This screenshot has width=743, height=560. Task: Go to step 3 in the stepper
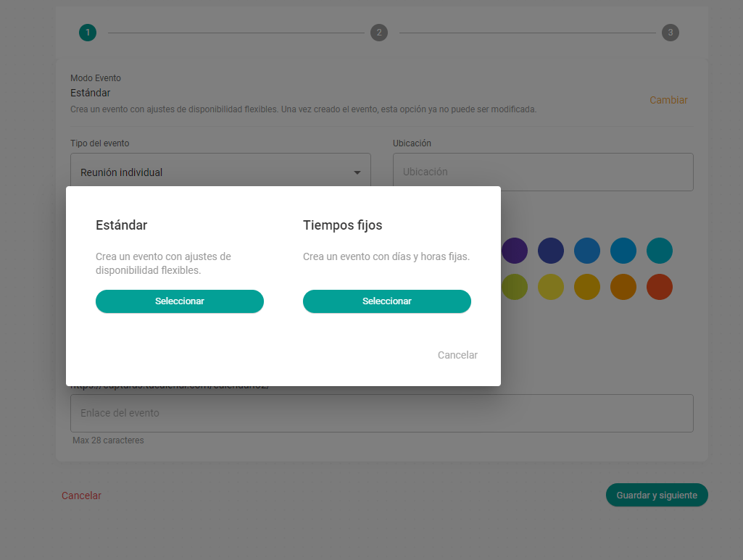click(671, 33)
